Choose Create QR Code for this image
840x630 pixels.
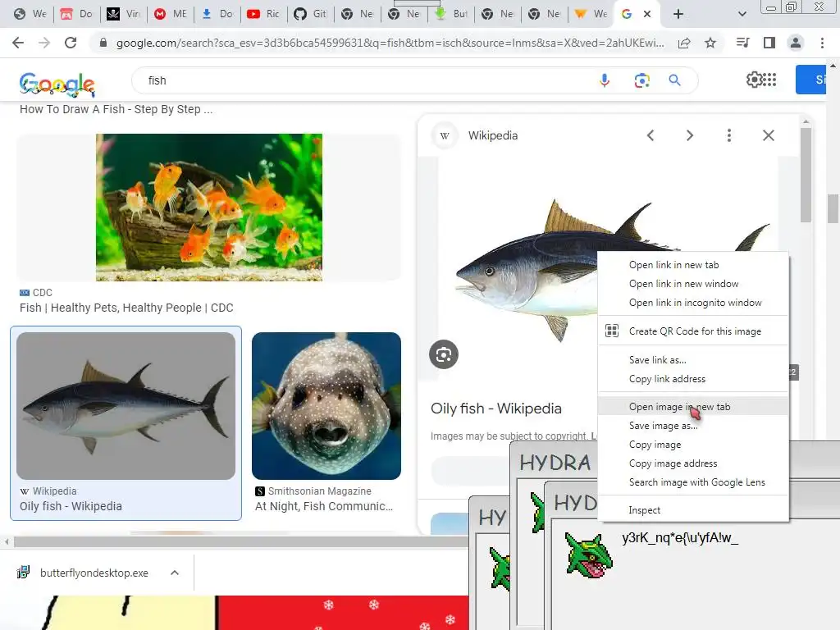[x=693, y=331]
